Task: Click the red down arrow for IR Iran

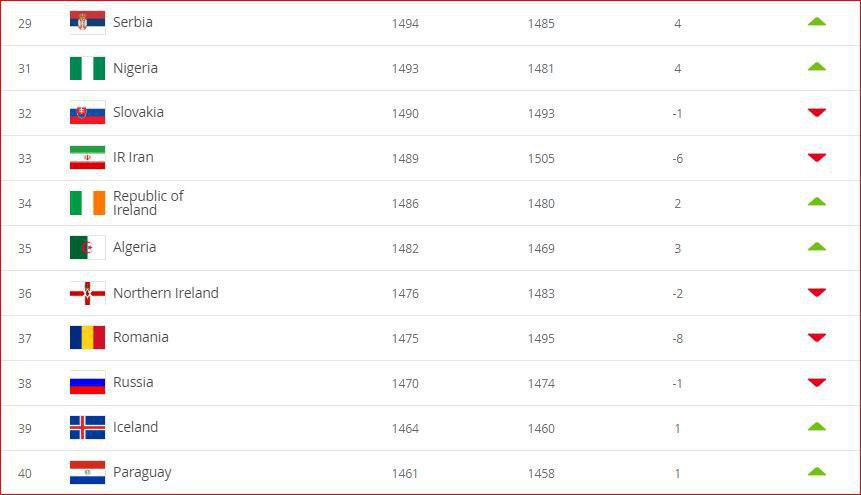Action: pos(817,158)
